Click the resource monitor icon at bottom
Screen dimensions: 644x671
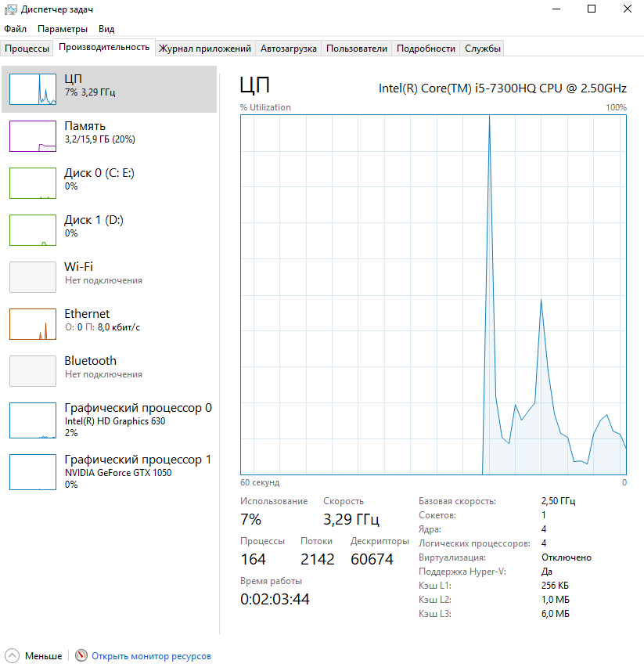coord(81,656)
